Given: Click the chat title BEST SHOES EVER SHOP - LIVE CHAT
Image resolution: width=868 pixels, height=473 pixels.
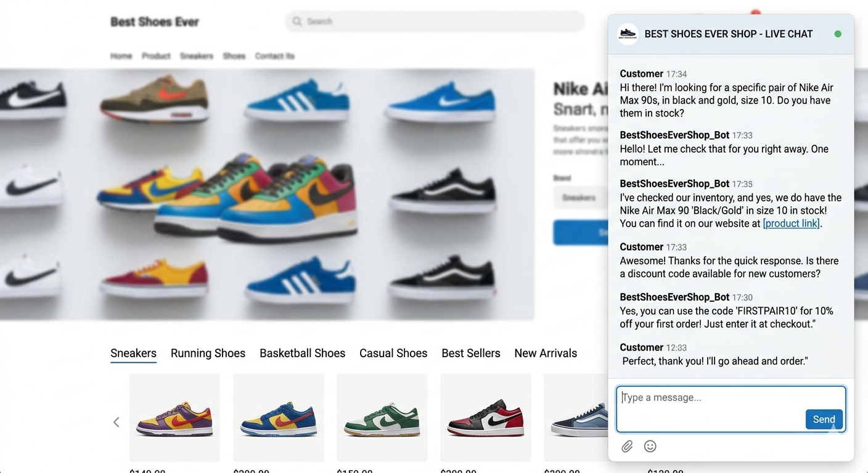Looking at the screenshot, I should 729,34.
